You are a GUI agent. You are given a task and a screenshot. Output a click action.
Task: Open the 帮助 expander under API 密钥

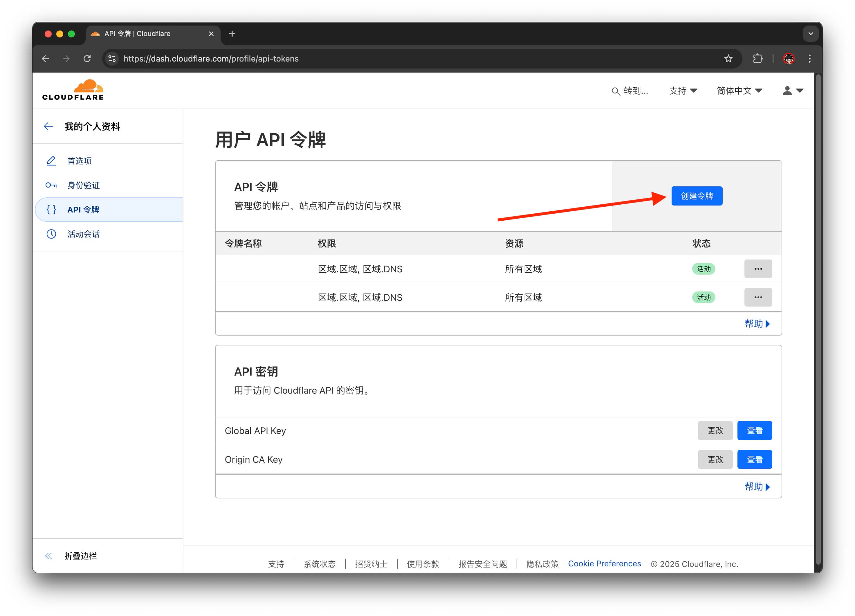click(757, 487)
